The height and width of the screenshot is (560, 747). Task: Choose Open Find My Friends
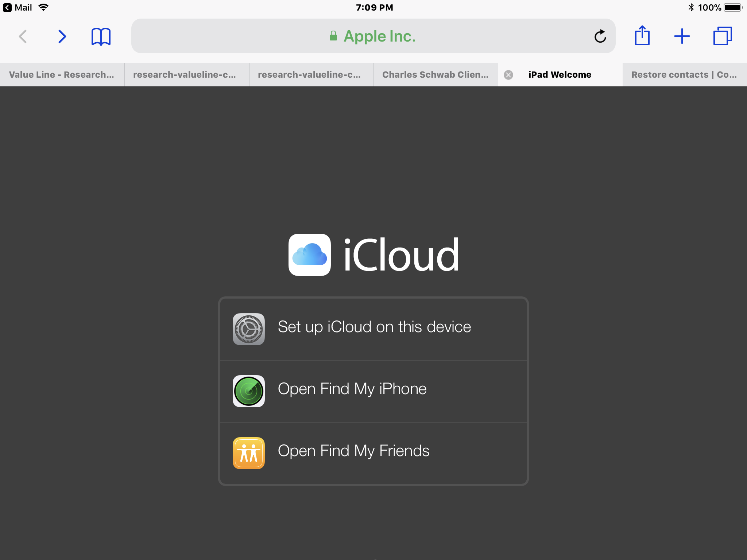[x=373, y=453]
